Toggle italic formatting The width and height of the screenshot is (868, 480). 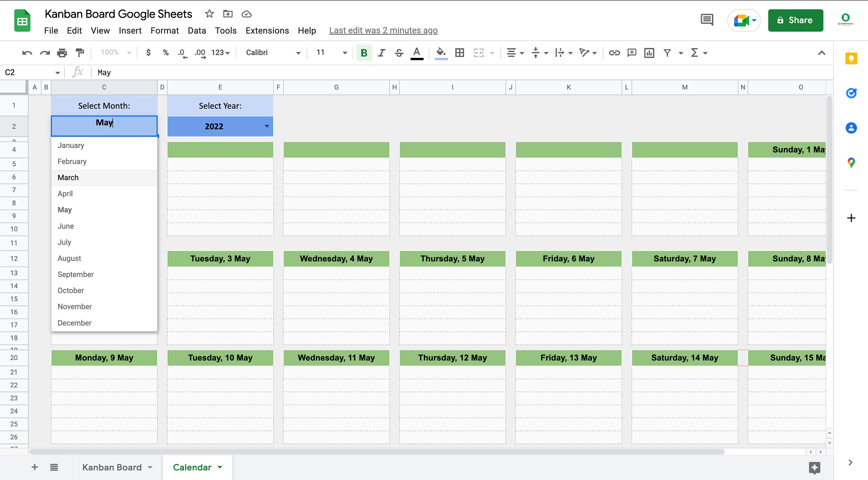pos(381,53)
